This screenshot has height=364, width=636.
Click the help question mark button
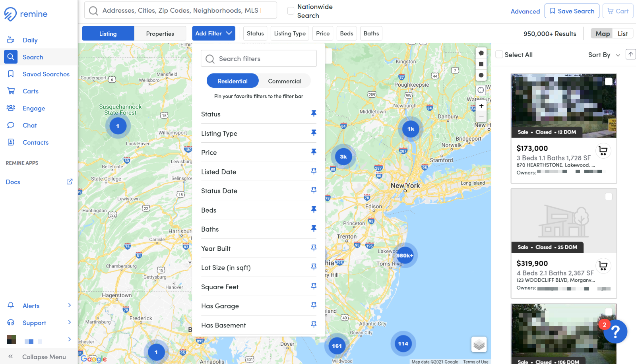(615, 331)
